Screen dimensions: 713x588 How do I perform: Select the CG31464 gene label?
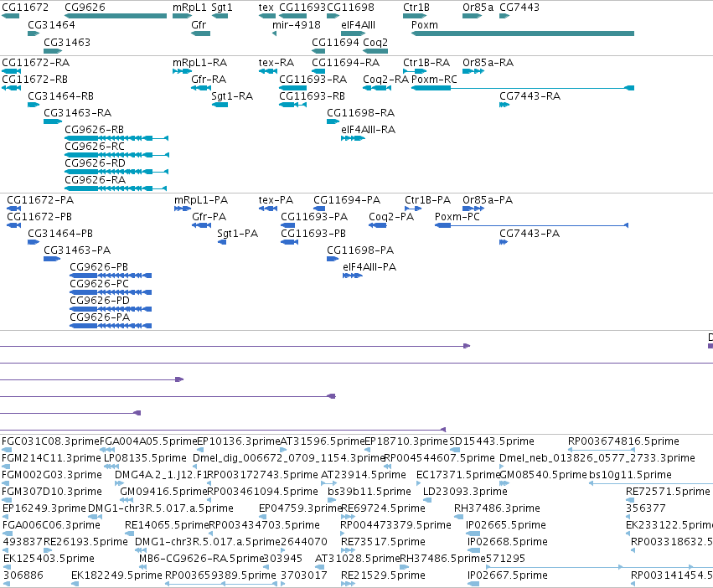click(x=51, y=24)
